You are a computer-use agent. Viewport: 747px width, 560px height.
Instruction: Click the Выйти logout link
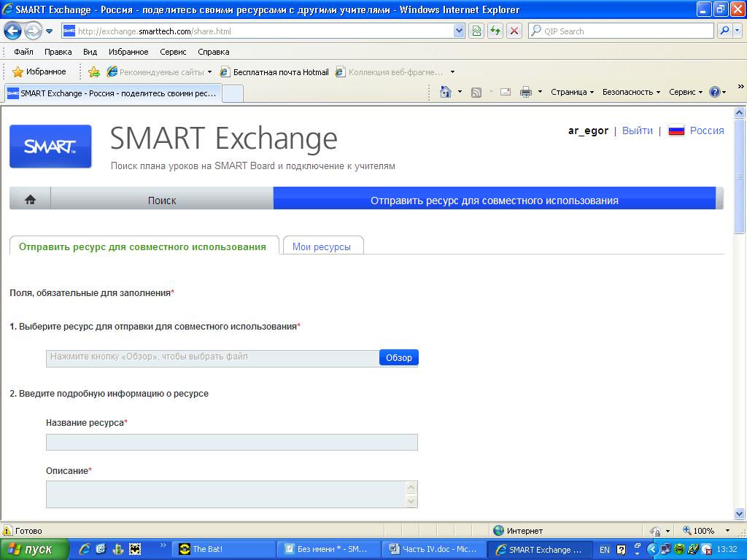point(638,131)
